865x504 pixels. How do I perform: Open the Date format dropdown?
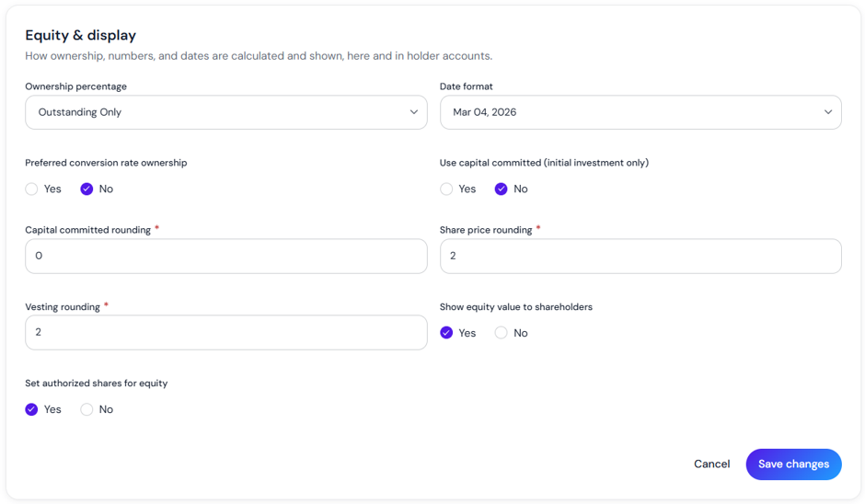pos(640,112)
